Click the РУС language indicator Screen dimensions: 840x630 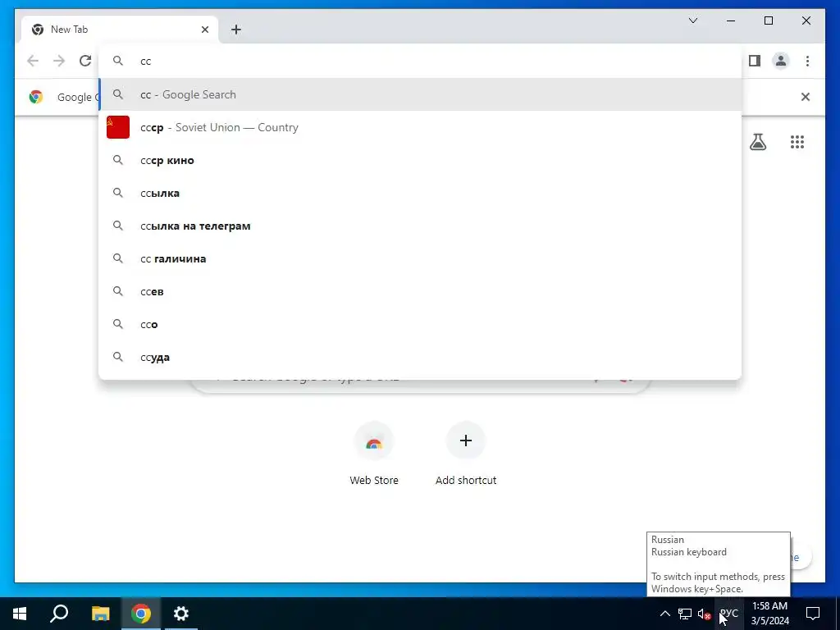tap(729, 614)
